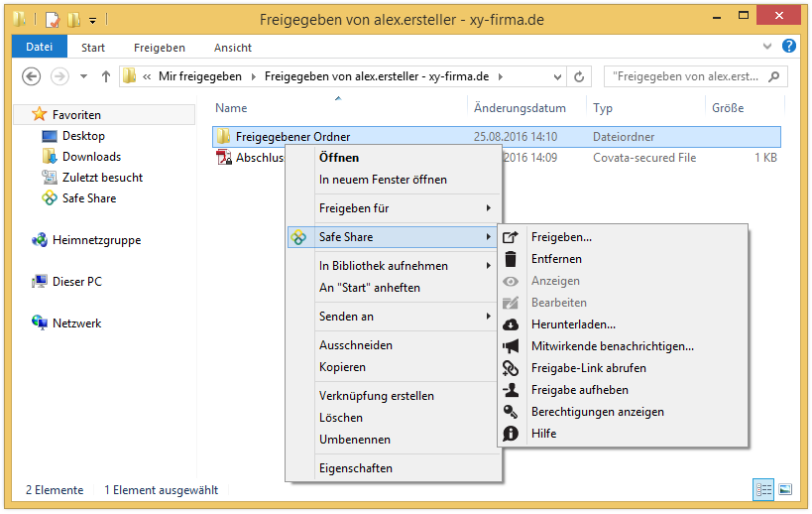Open the Freigeben ribbon tab
The width and height of the screenshot is (812, 514).
pyautogui.click(x=160, y=48)
